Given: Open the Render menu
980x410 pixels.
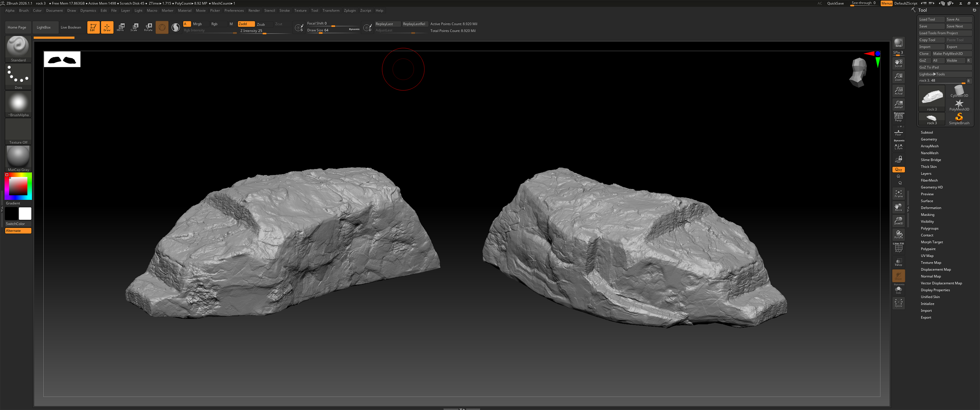Looking at the screenshot, I should [254, 11].
